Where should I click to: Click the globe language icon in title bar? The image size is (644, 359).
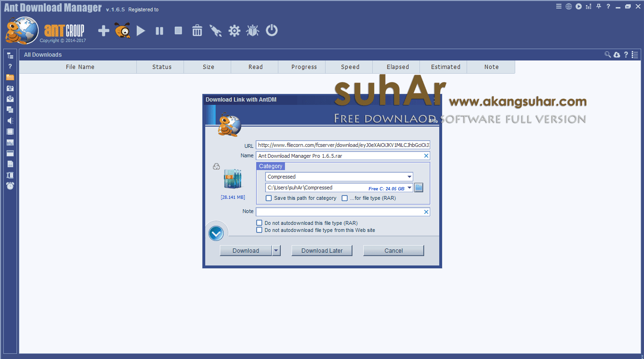(569, 7)
